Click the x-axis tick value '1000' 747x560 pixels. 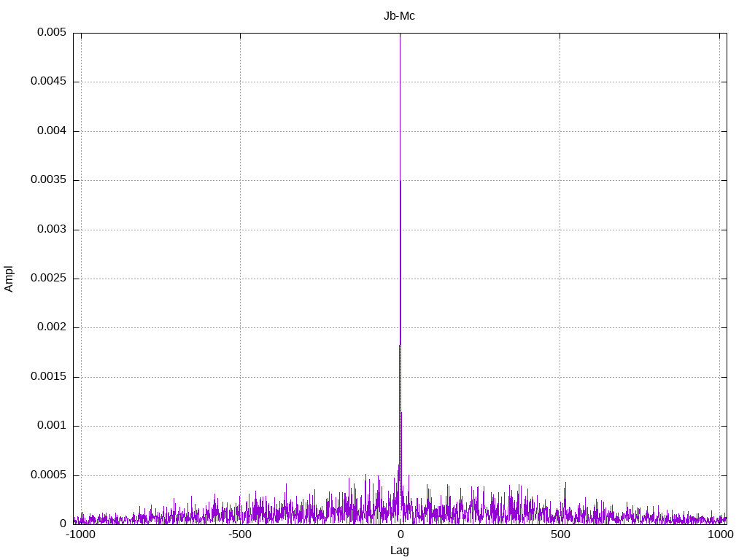720,534
